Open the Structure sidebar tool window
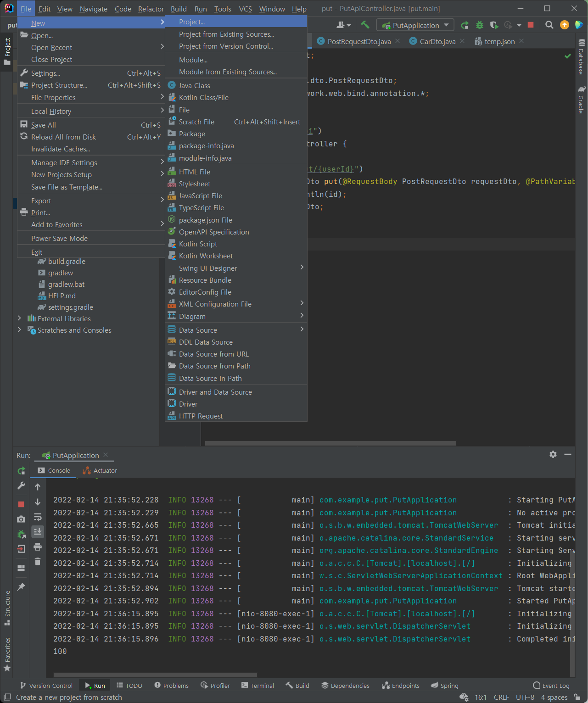This screenshot has height=703, width=588. (7, 608)
